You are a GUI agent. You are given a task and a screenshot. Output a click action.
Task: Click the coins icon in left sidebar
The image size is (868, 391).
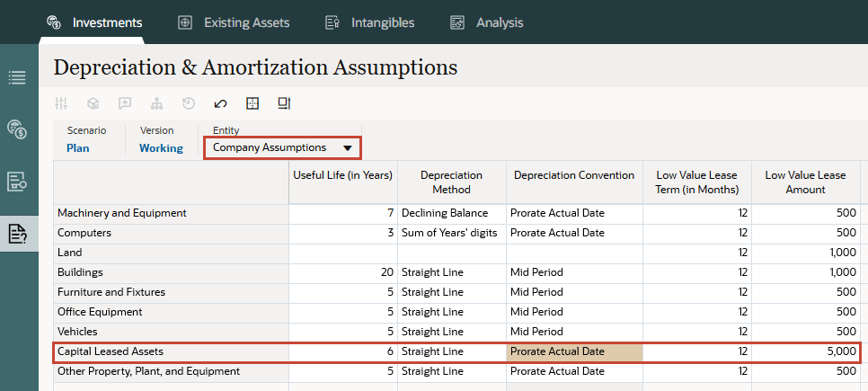17,129
